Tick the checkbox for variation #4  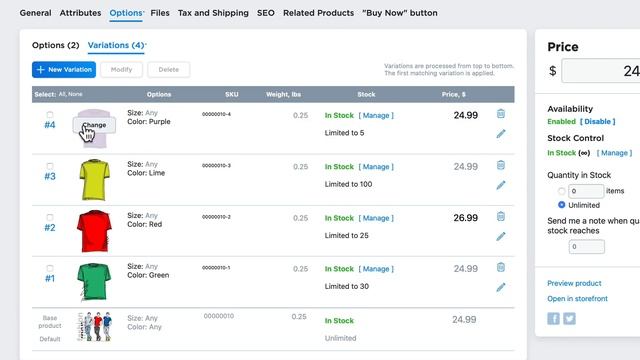click(x=50, y=114)
